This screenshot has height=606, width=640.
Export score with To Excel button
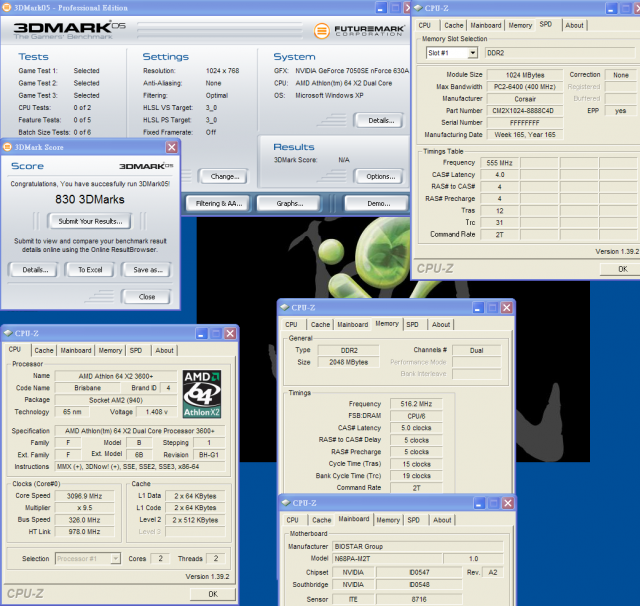[90, 270]
